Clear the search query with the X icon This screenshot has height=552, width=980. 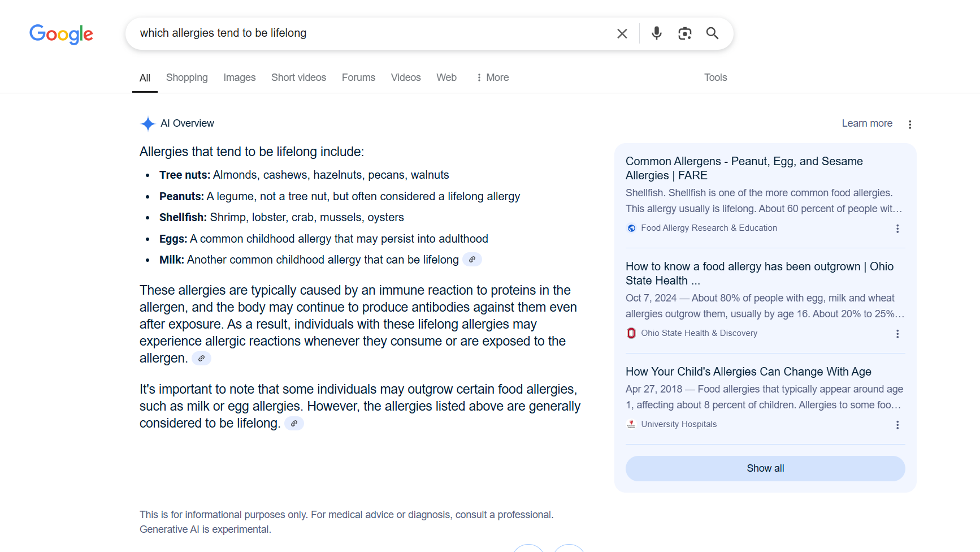[x=622, y=34]
